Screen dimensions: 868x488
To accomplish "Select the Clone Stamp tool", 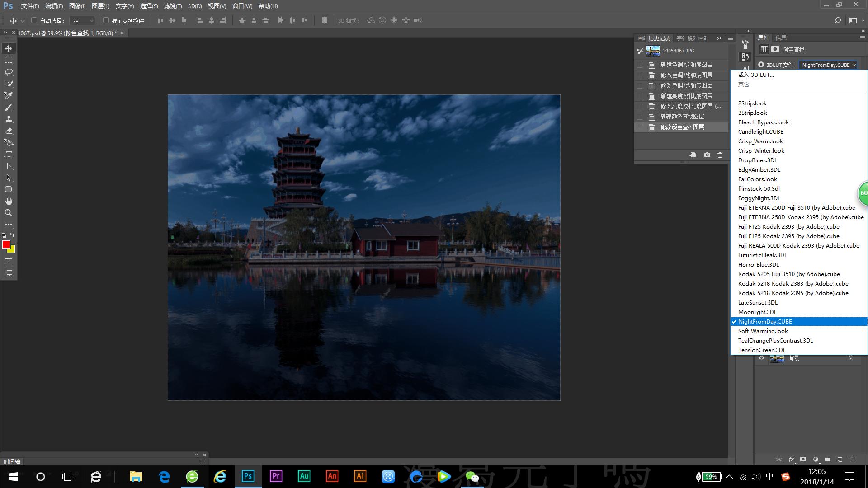I will (x=9, y=119).
